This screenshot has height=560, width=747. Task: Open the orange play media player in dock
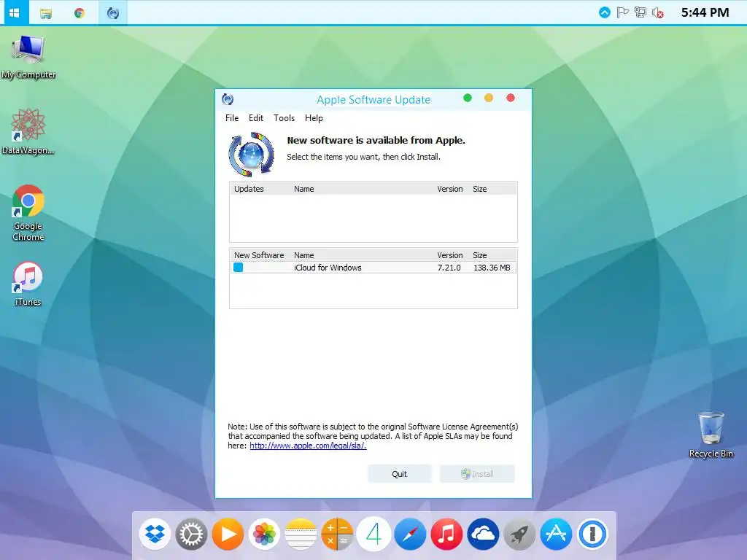tap(228, 534)
